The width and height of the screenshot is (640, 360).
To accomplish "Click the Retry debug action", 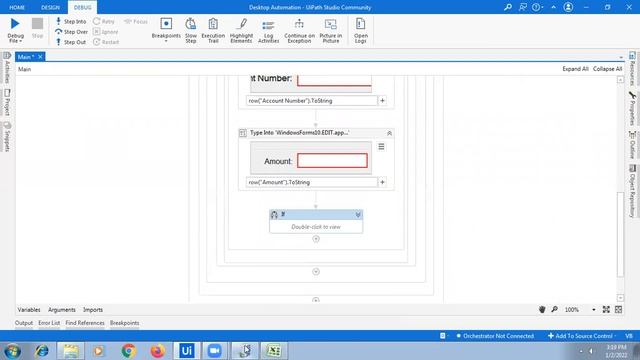I will coord(104,21).
